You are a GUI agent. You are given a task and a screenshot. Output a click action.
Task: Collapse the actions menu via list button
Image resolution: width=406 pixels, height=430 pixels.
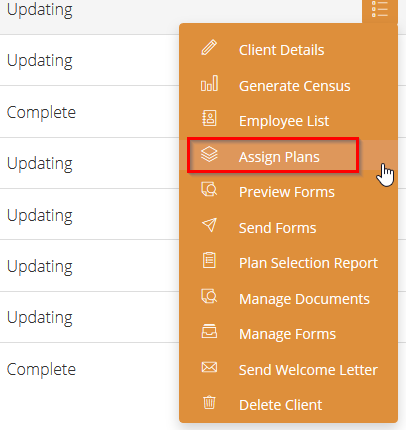click(380, 10)
